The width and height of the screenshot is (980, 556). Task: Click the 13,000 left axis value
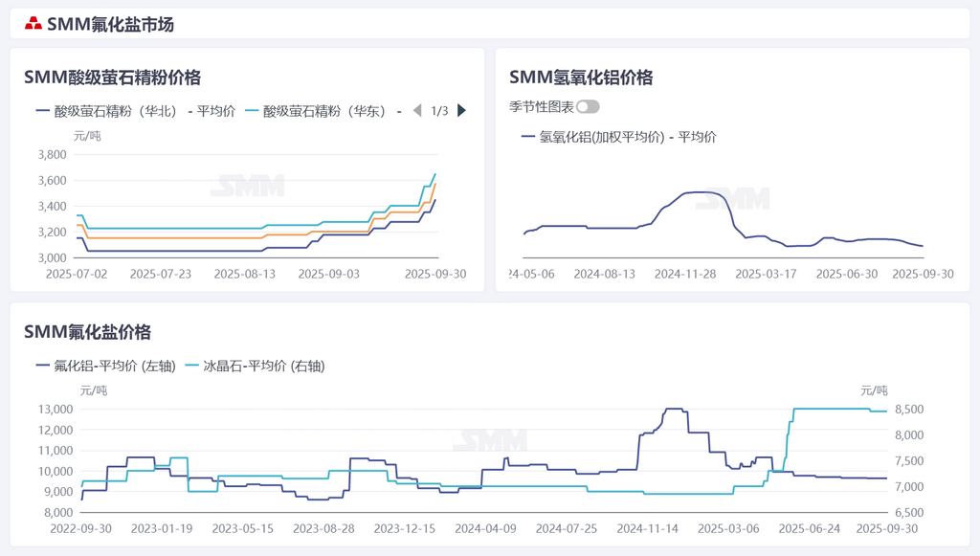56,410
